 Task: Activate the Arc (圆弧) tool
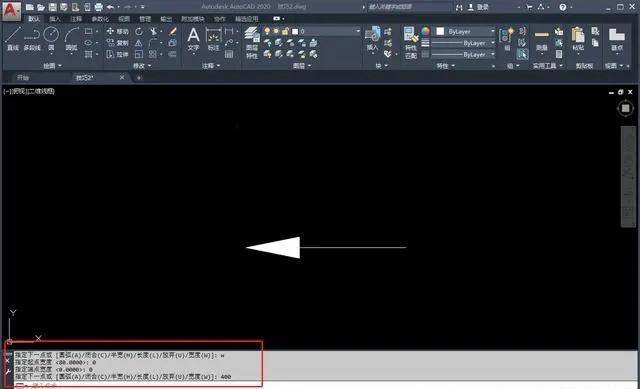tap(71, 39)
